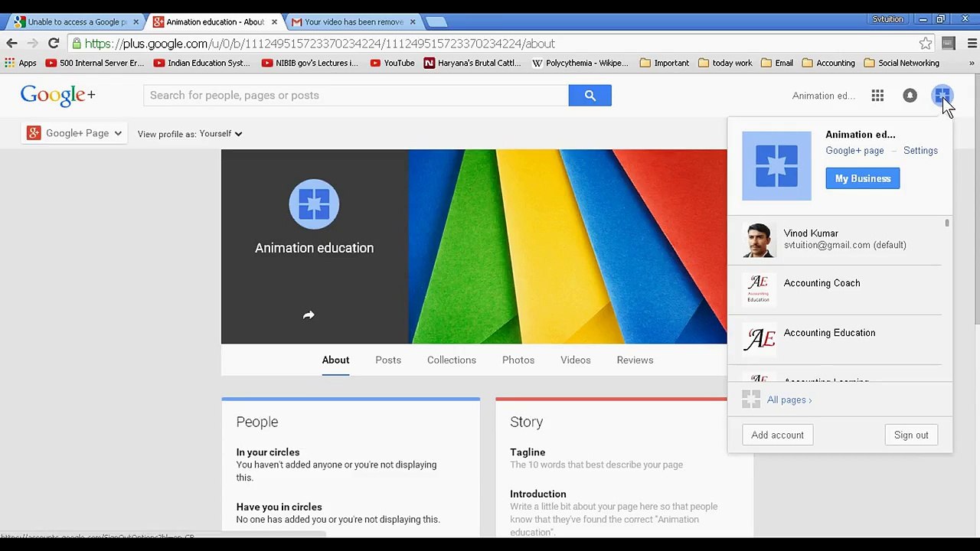
Task: Click the large page avatar in account panel
Action: [776, 166]
